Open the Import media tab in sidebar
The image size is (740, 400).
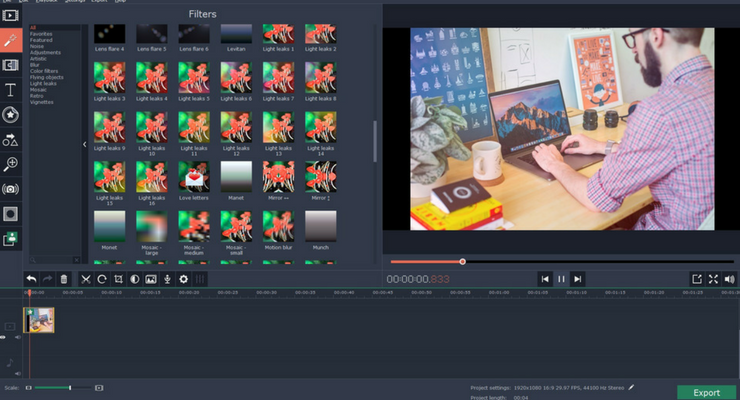pos(10,16)
